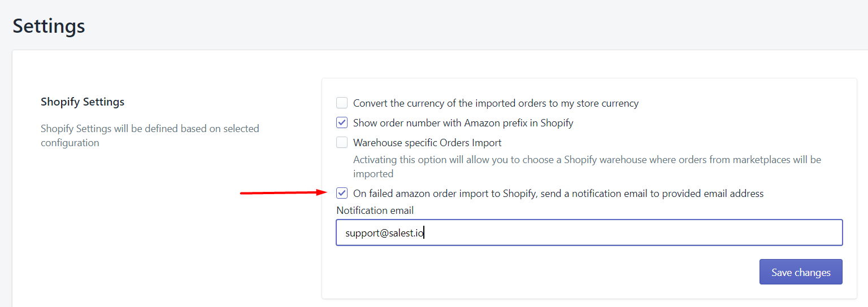Click the Settings page title
The image size is (868, 307).
49,26
